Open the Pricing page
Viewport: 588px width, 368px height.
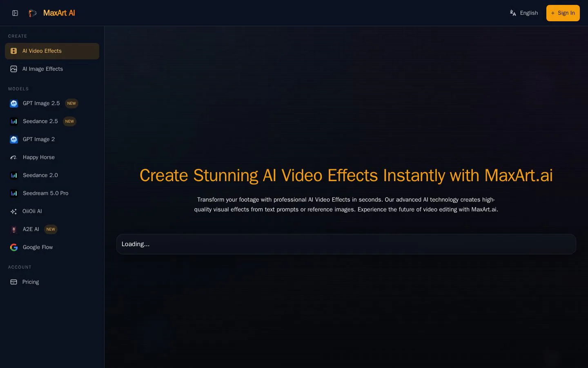coord(52,282)
